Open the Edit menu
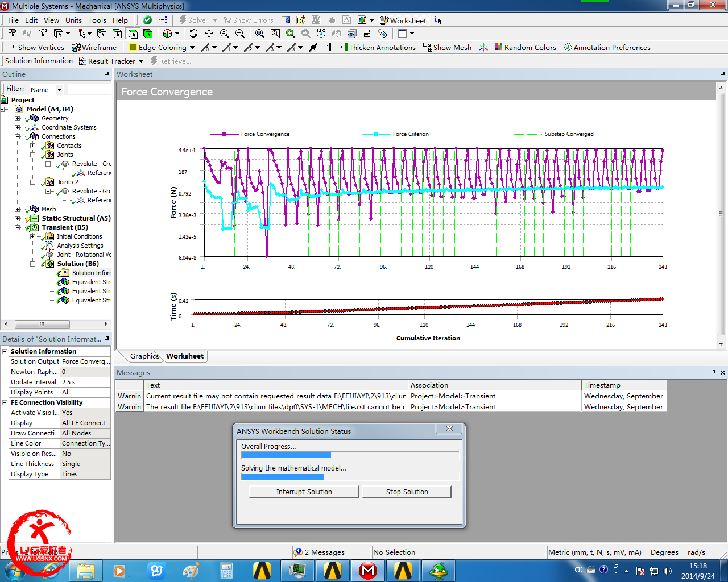The image size is (728, 582). pos(31,20)
